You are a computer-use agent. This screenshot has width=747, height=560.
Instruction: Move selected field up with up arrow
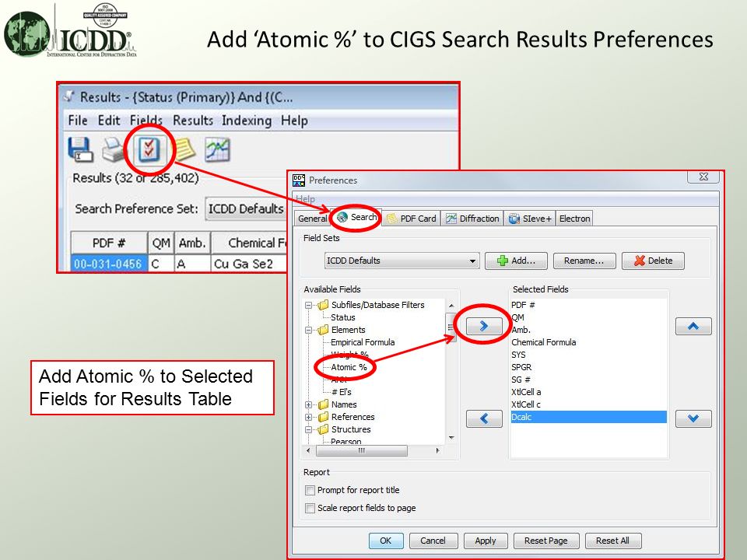point(693,326)
